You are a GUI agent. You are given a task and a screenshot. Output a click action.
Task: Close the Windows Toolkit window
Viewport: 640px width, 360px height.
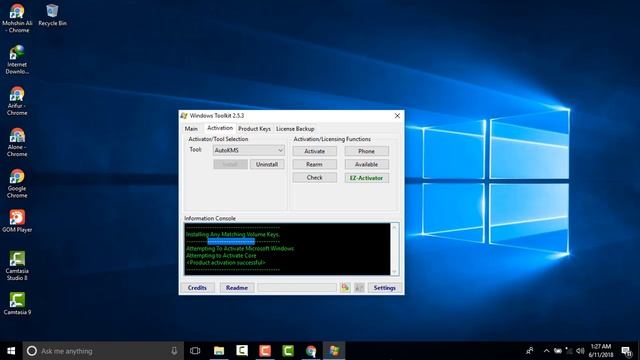(x=397, y=116)
